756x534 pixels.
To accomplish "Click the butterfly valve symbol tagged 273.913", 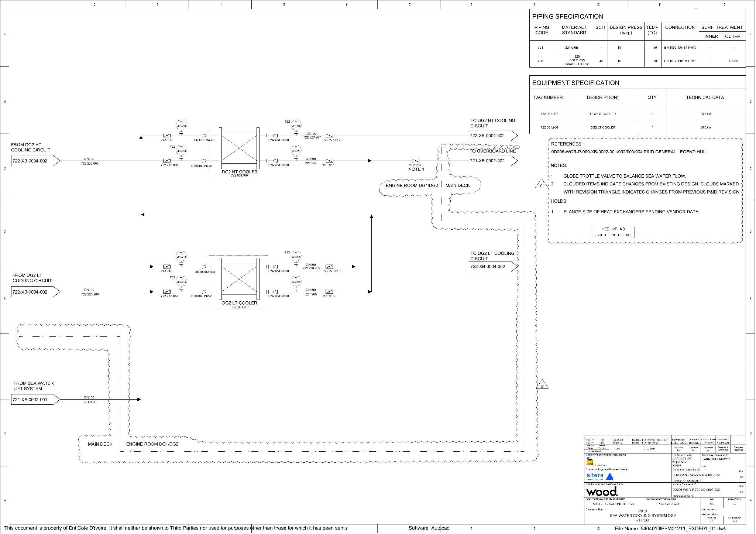I will pyautogui.click(x=167, y=266).
